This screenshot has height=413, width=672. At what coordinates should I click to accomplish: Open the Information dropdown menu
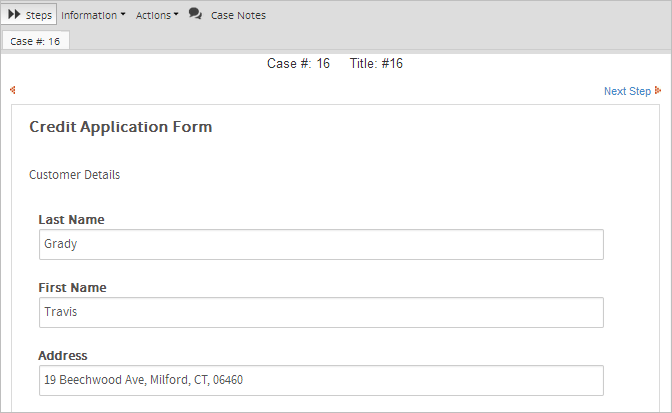click(88, 15)
